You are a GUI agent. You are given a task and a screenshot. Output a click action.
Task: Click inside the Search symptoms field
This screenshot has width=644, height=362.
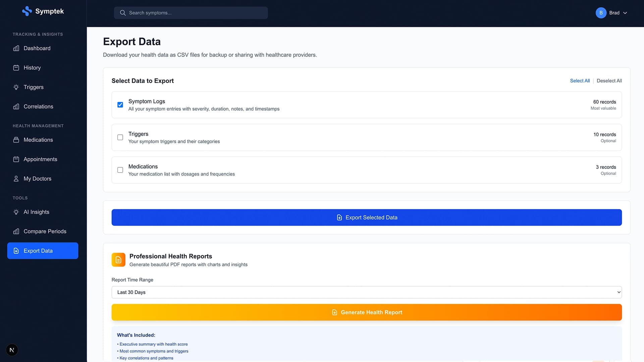[191, 13]
